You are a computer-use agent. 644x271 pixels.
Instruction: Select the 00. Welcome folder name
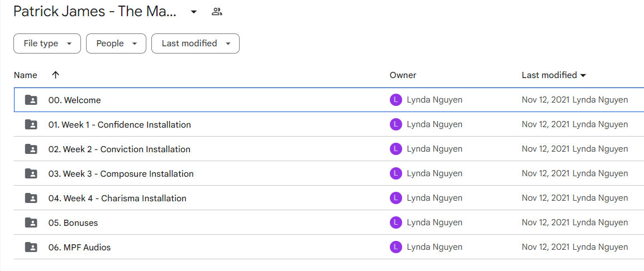click(x=74, y=100)
